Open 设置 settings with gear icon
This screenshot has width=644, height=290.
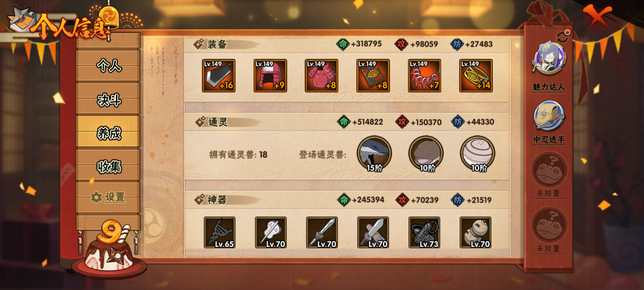tap(108, 197)
